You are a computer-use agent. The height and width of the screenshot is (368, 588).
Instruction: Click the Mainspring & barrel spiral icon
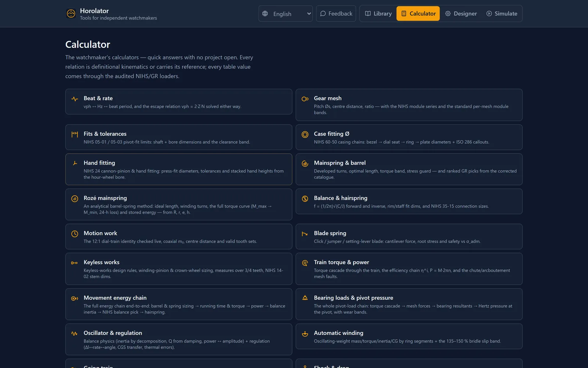[x=305, y=163]
